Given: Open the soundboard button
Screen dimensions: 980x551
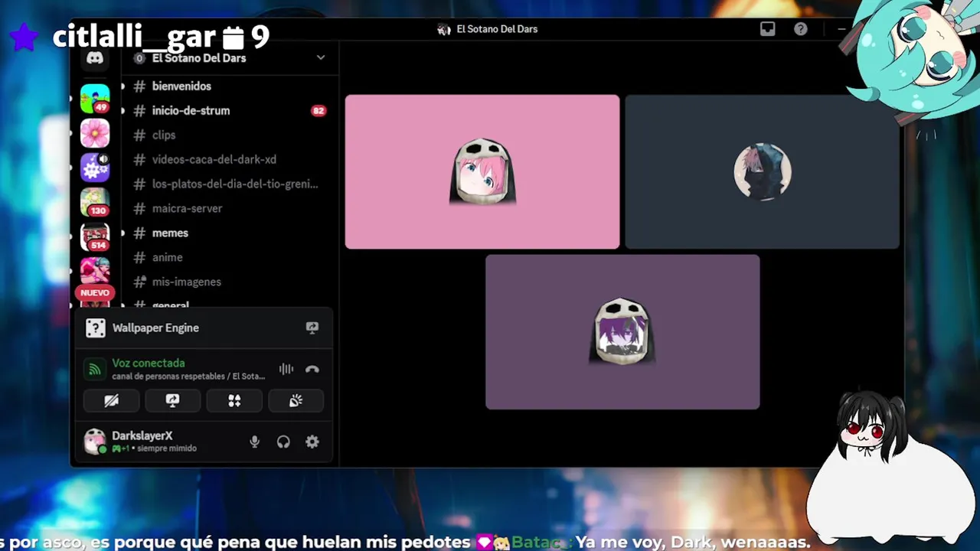Looking at the screenshot, I should click(x=296, y=401).
